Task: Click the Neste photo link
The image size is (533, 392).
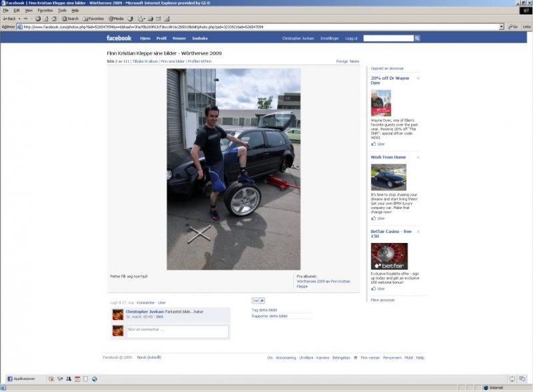Action: [354, 61]
